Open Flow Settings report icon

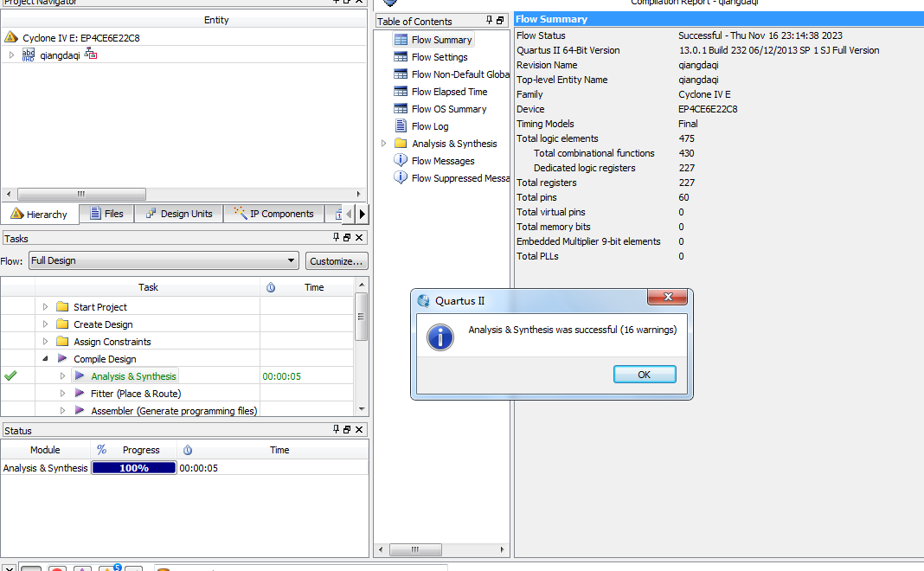[401, 56]
